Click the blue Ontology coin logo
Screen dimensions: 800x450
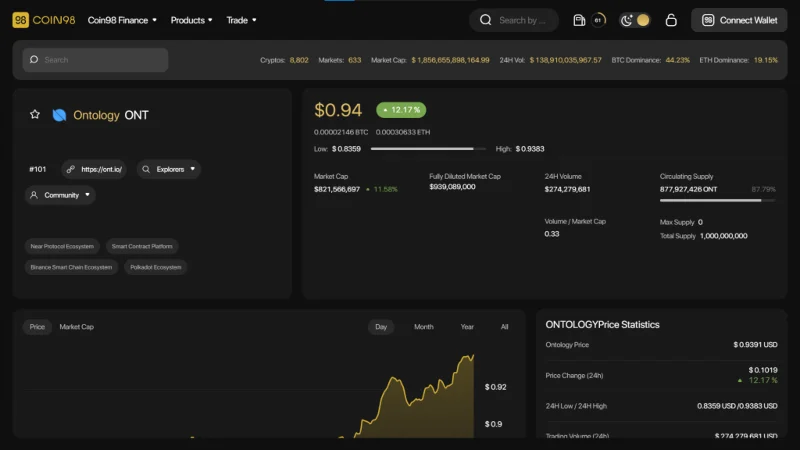[59, 115]
